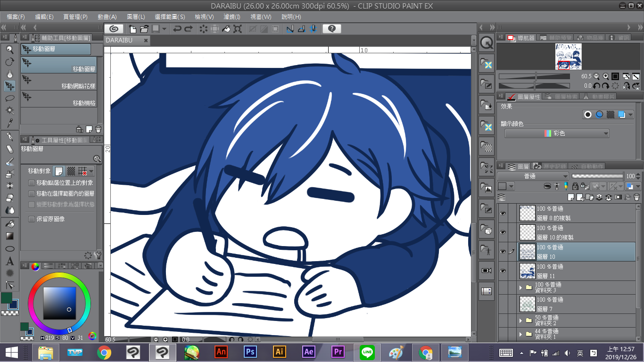Viewport: 644px width, 362px height.
Task: Expand the 資料夾 2 folder
Action: pyautogui.click(x=521, y=321)
